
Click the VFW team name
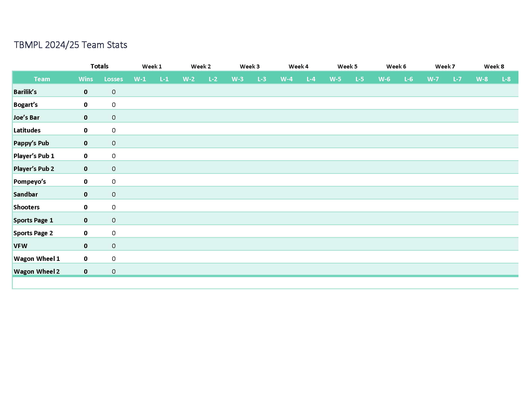coord(21,246)
